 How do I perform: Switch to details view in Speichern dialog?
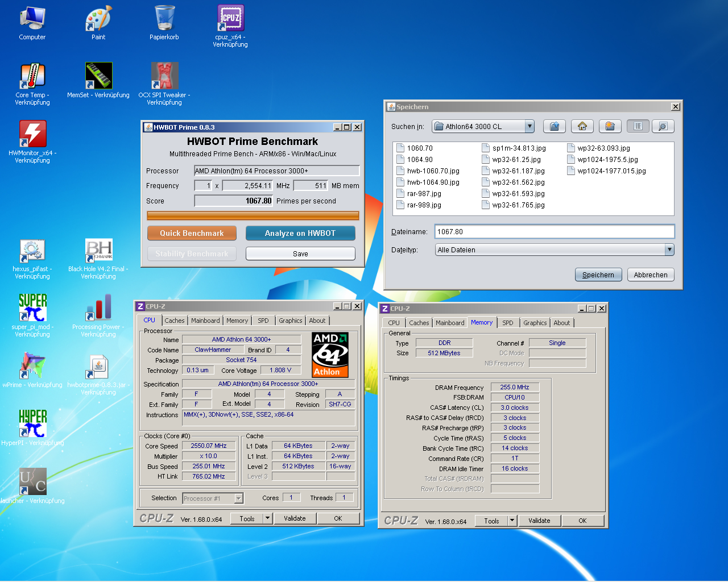click(x=663, y=126)
